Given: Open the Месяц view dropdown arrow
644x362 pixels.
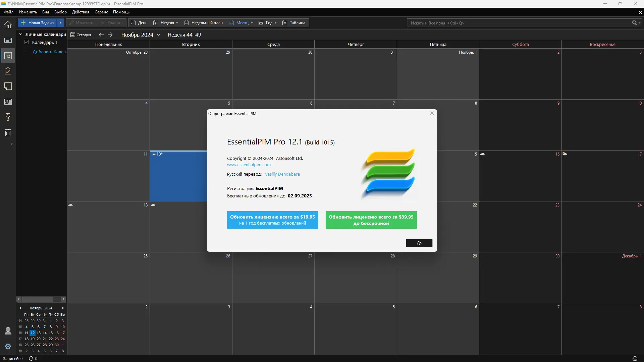Looking at the screenshot, I should point(251,23).
